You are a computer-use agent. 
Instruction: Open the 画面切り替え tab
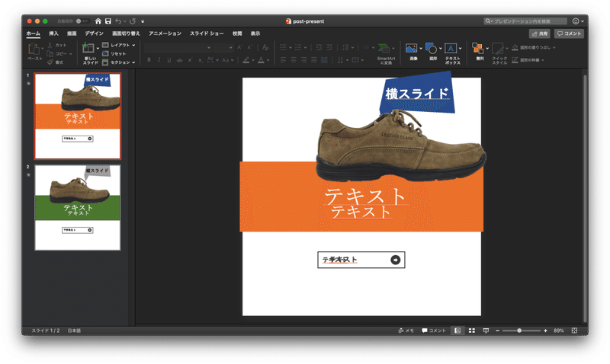(126, 34)
